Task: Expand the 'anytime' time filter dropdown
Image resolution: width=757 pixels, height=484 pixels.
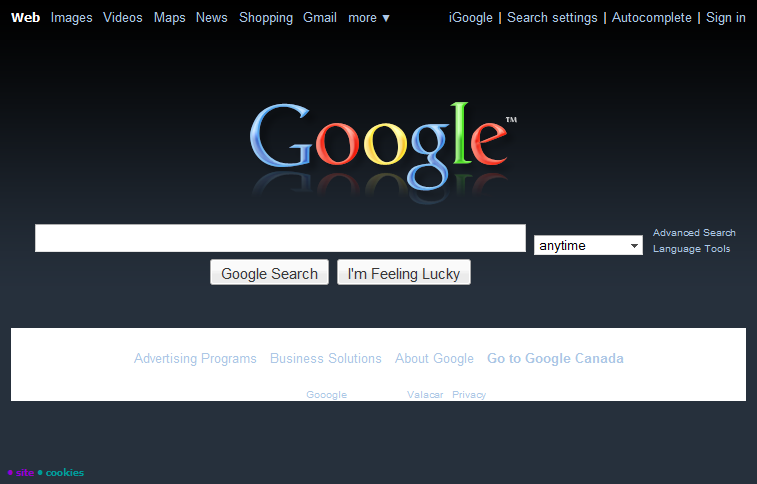Action: coord(588,246)
